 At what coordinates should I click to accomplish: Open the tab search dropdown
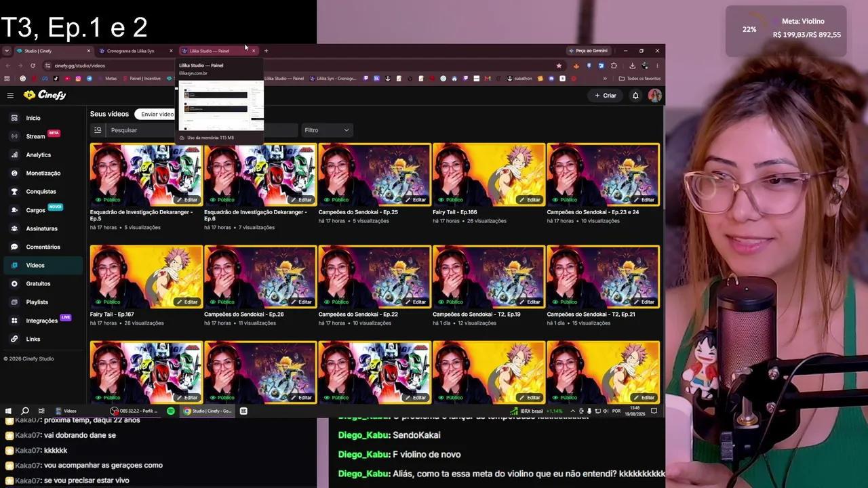(7, 51)
